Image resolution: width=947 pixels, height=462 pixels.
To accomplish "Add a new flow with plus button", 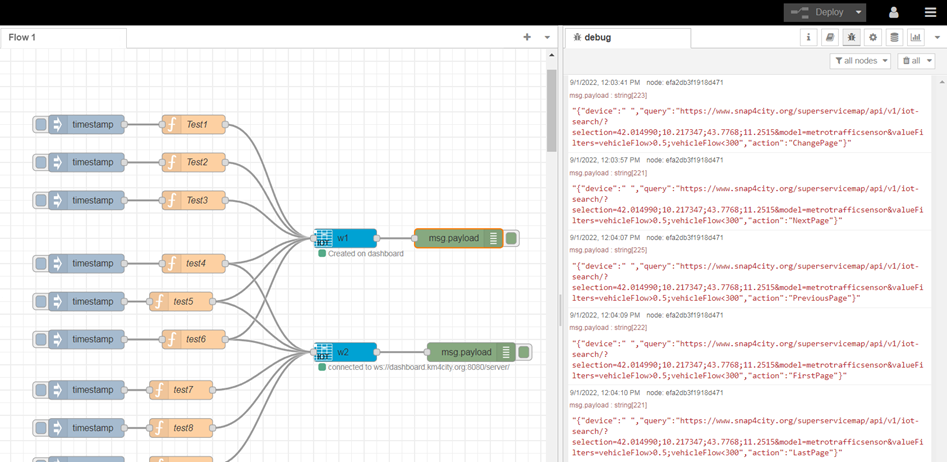I will (x=527, y=37).
